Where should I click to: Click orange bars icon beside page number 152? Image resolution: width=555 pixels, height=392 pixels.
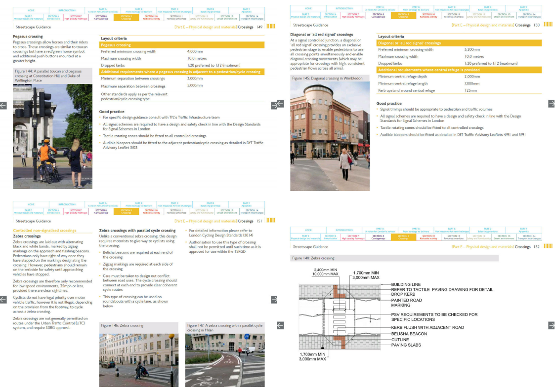548,246
